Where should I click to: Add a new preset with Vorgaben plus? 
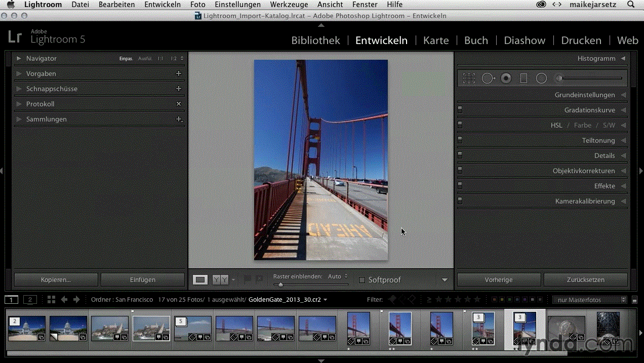coord(178,73)
